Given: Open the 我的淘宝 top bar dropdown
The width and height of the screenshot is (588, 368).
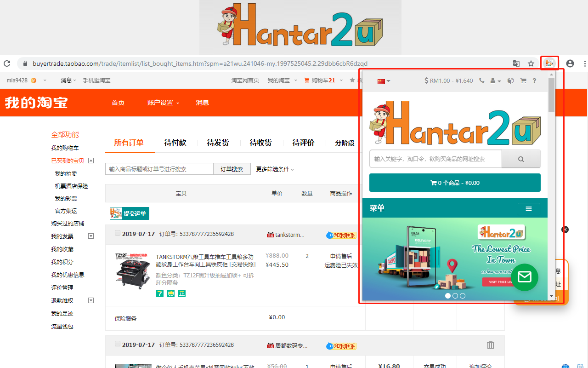Looking at the screenshot, I should pyautogui.click(x=282, y=80).
